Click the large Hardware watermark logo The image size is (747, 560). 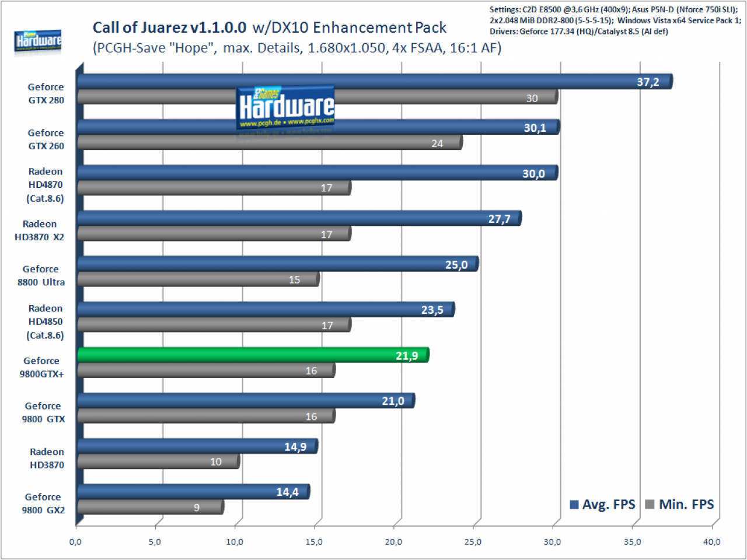[285, 107]
